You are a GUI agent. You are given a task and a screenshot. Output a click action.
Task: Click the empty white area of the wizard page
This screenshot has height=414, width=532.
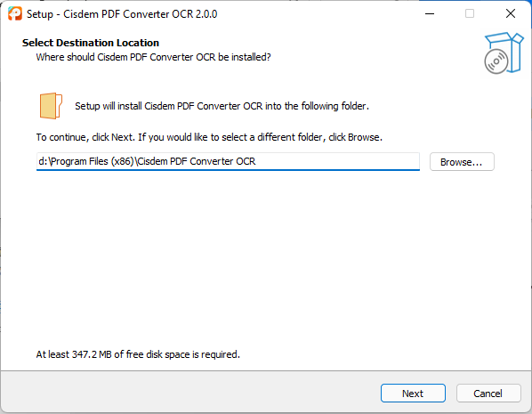coord(266,258)
